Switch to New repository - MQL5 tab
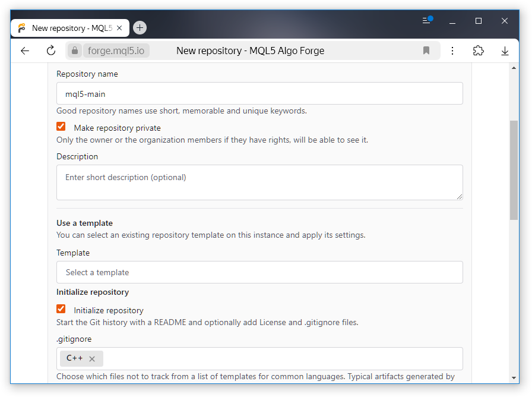The image size is (532, 397). (x=70, y=28)
